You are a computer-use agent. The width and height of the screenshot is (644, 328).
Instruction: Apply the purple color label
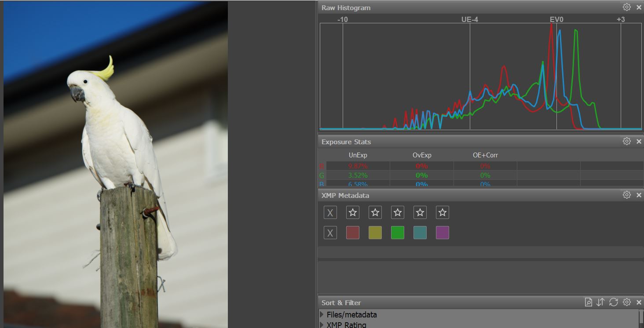click(x=443, y=233)
